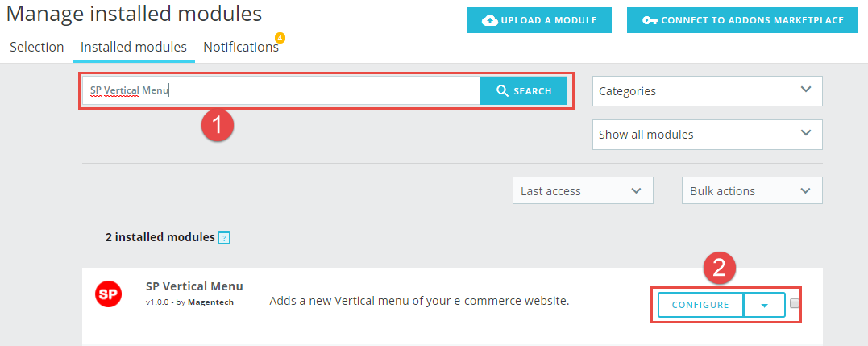
Task: Click the chevron in Categories dropdown
Action: (x=805, y=90)
